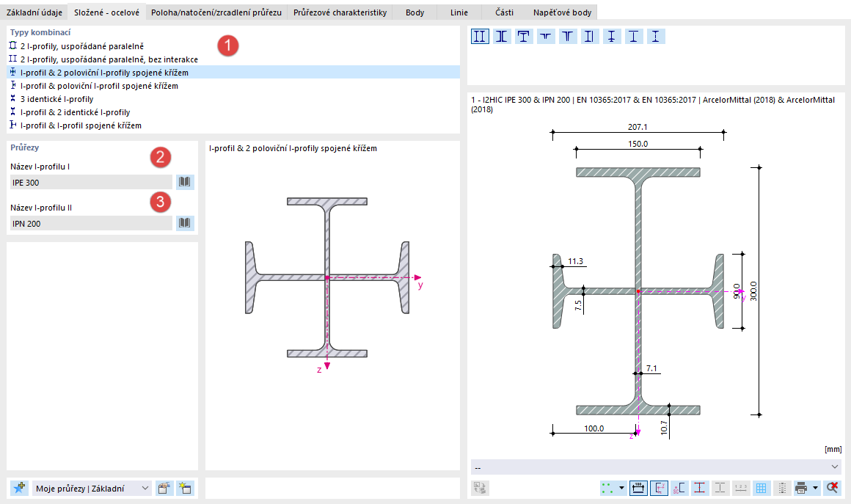Switch to Složené - ocelové tab

pos(107,12)
